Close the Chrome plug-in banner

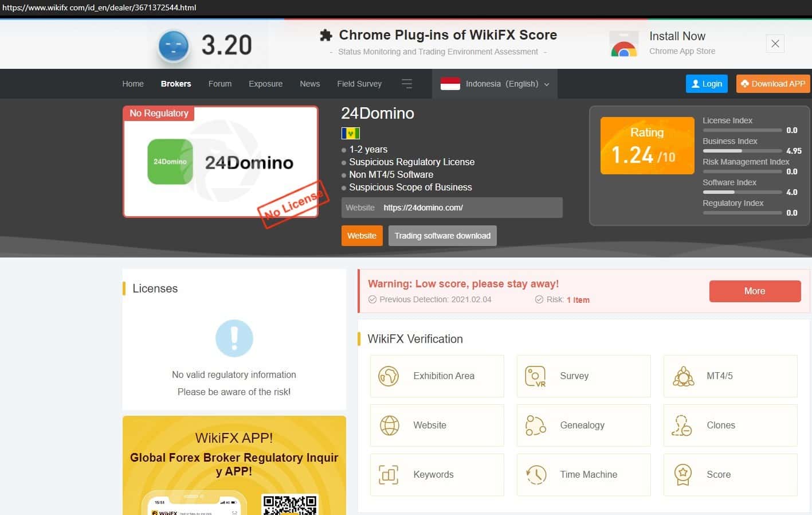click(x=775, y=44)
